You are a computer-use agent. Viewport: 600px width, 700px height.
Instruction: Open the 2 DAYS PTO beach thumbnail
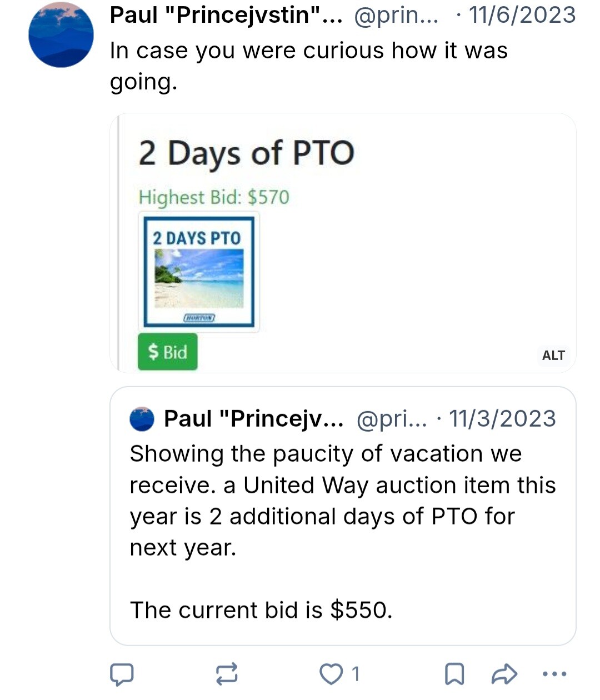tap(199, 272)
